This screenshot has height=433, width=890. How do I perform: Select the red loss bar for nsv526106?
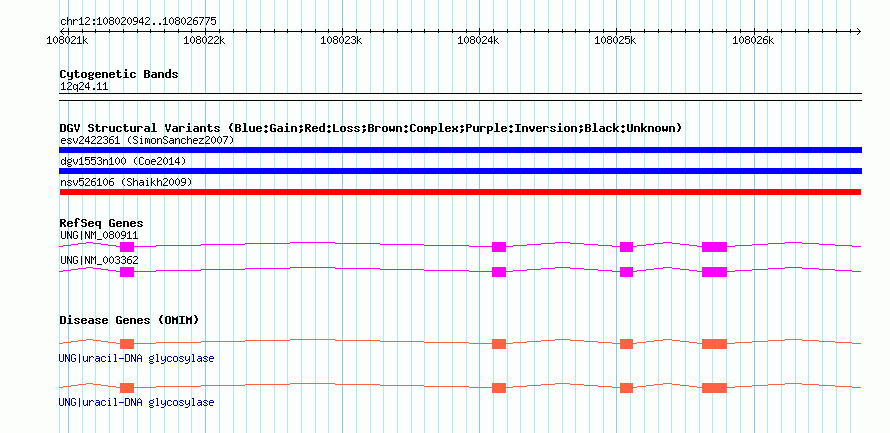click(x=460, y=192)
